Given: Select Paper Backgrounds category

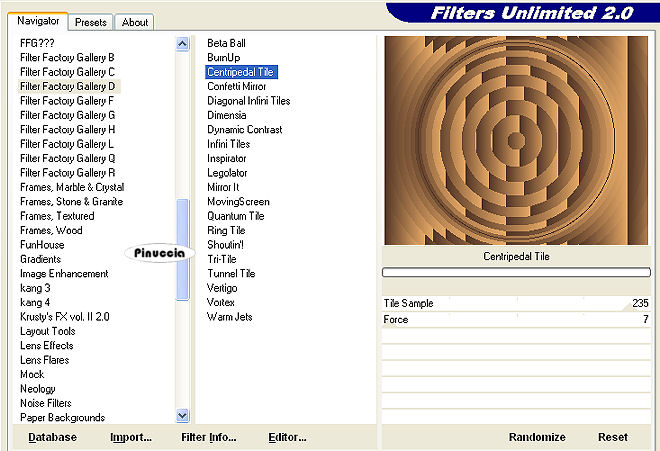Looking at the screenshot, I should [x=63, y=418].
